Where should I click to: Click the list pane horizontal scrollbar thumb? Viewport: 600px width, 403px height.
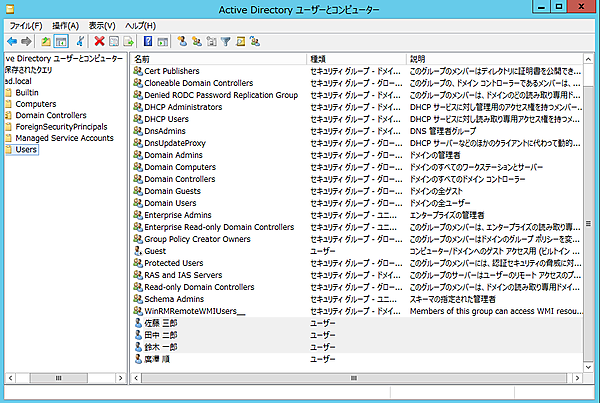click(x=354, y=378)
